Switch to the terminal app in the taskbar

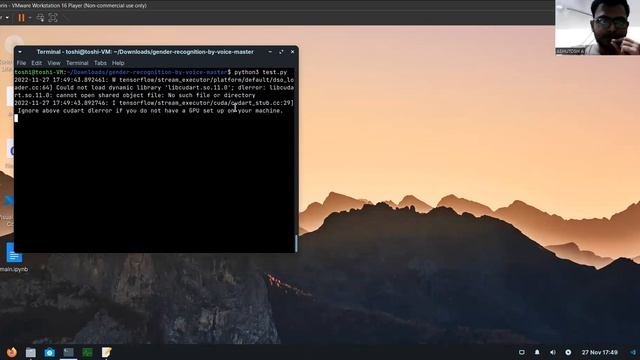click(x=69, y=352)
